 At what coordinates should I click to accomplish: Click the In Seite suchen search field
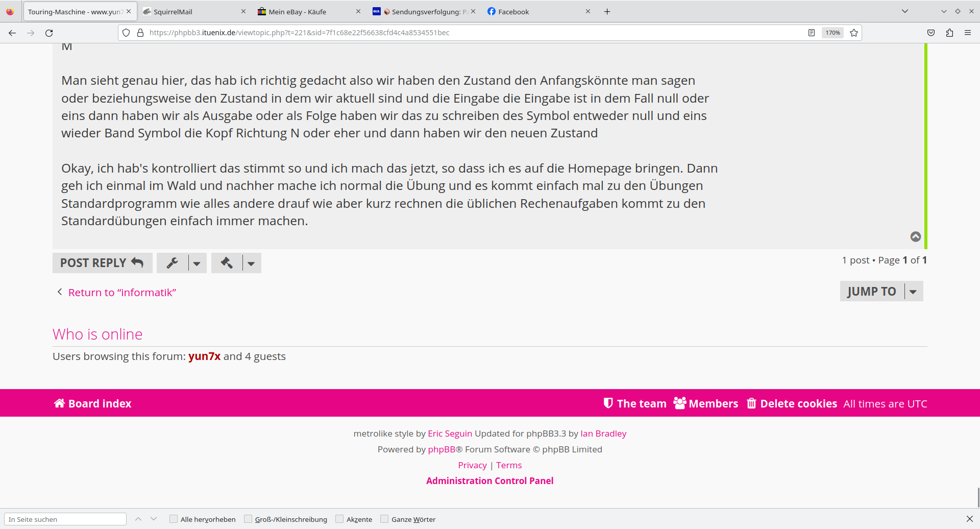tap(65, 519)
